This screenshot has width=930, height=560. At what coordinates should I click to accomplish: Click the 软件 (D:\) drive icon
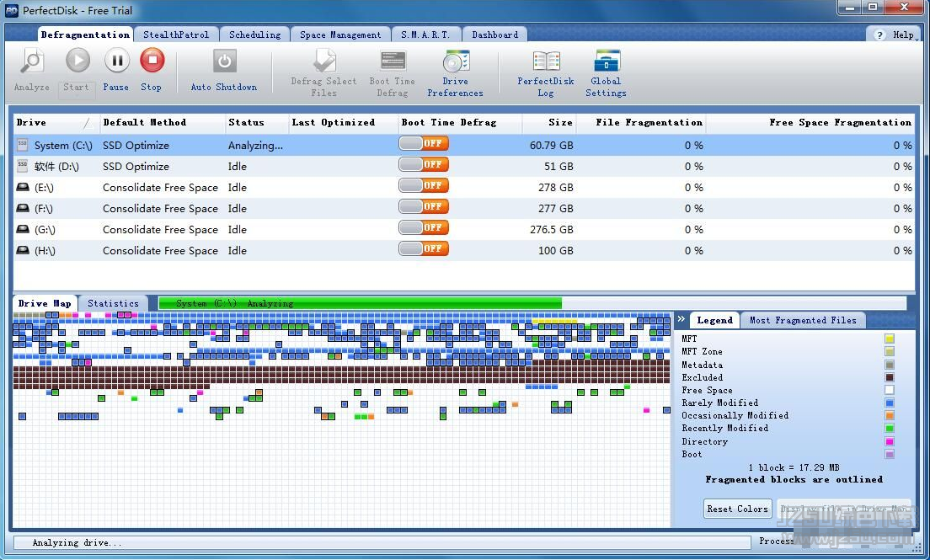[23, 166]
